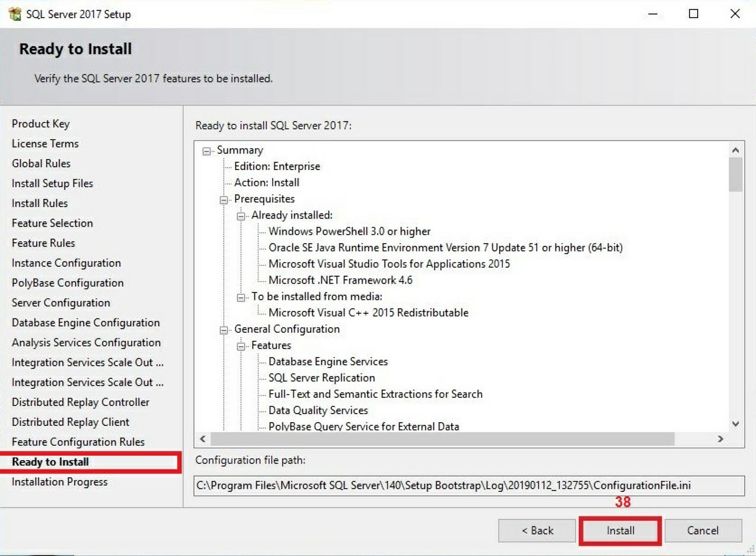
Task: Collapse the Already installed node
Action: point(241,217)
